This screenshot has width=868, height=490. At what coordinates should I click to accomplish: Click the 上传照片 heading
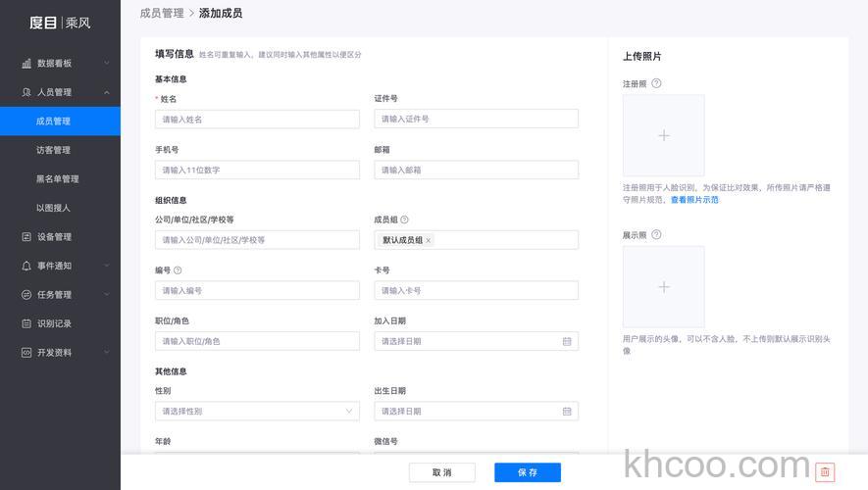click(641, 57)
